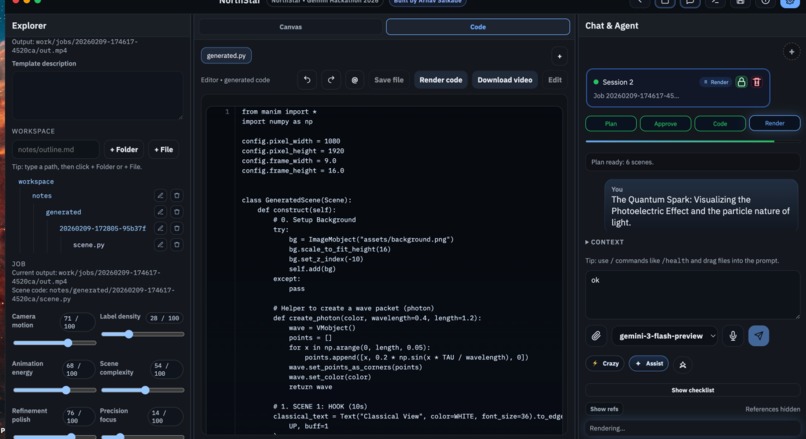Open the terminal icon in top bar
Screen dimensions: 806x439
click(715, 3)
